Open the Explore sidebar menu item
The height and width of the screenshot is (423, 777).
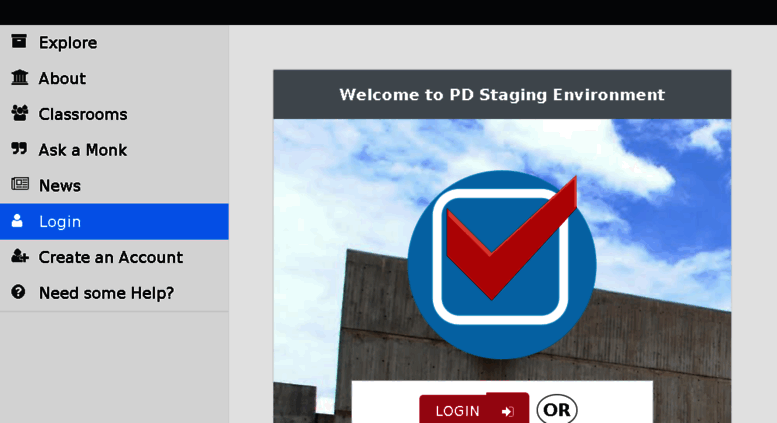click(114, 43)
